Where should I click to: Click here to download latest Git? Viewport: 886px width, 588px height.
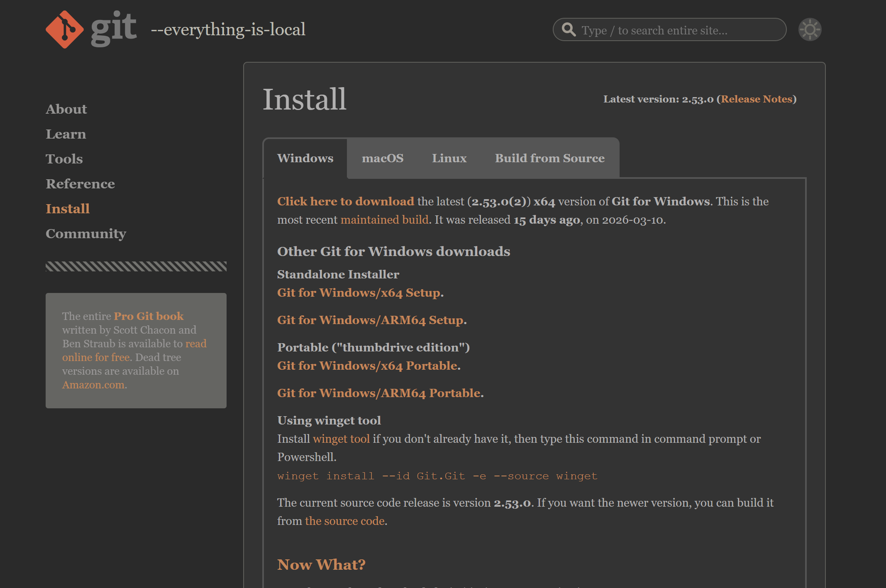pos(345,201)
